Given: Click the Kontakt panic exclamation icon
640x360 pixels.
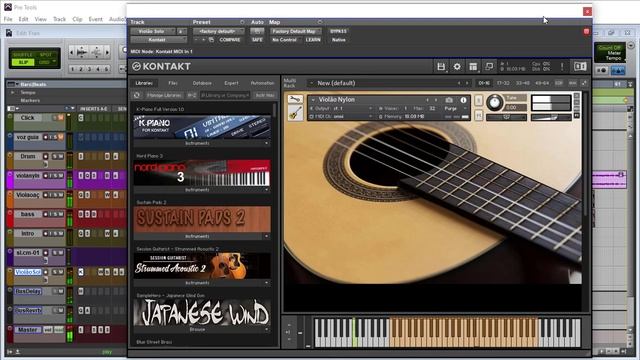Looking at the screenshot, I should (562, 67).
